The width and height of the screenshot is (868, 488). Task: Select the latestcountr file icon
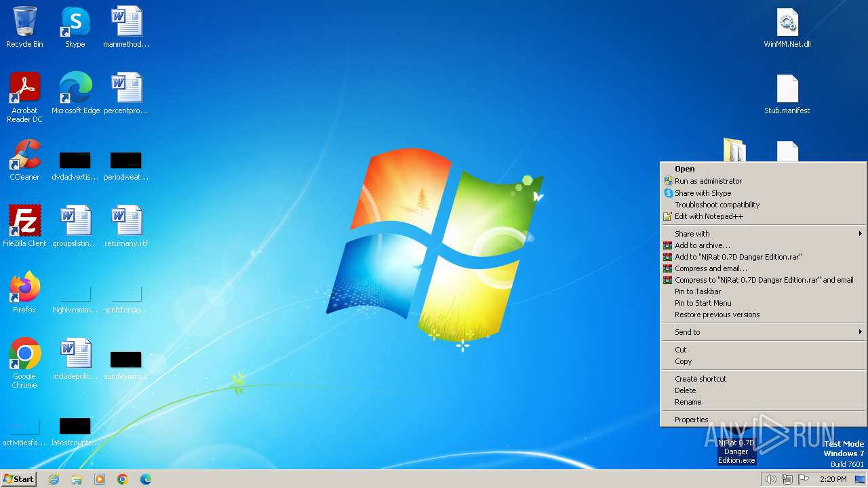click(x=75, y=432)
